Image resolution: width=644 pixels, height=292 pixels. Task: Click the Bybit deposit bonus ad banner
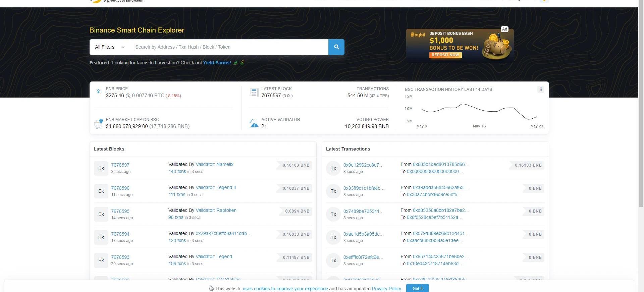[x=460, y=45]
